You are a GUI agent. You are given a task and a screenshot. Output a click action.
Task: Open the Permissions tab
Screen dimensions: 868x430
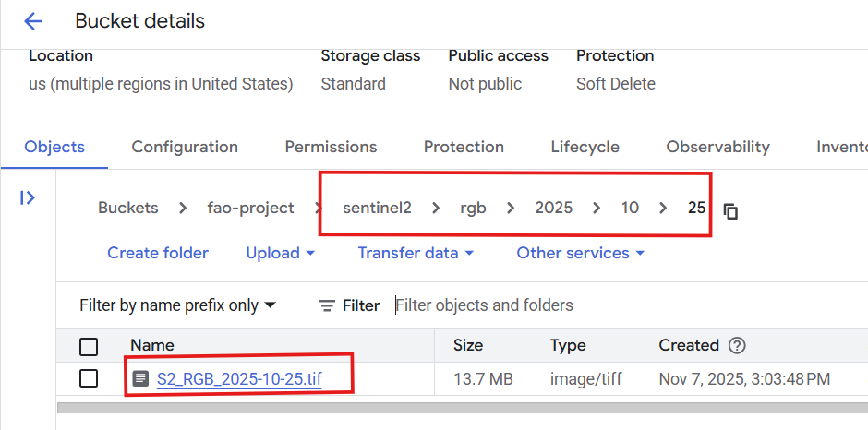pos(331,147)
